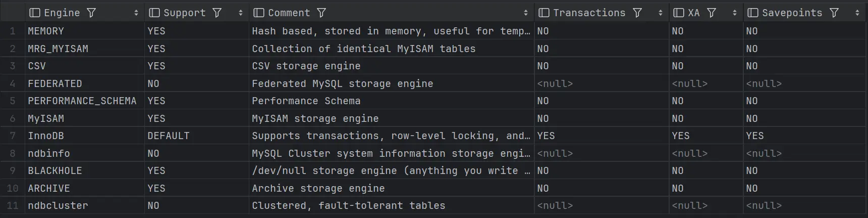Click the column icon beside Engine header
This screenshot has height=218, width=868.
pos(35,13)
